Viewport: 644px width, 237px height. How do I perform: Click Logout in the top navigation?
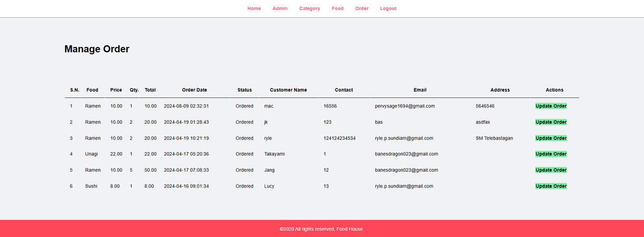(x=388, y=8)
